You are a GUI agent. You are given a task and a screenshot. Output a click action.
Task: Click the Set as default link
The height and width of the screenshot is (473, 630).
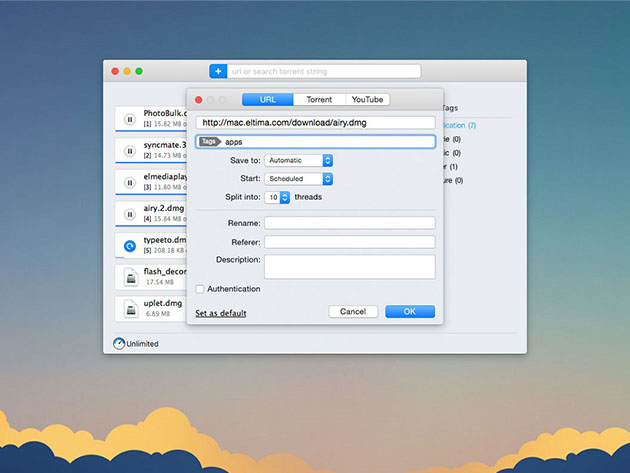221,313
